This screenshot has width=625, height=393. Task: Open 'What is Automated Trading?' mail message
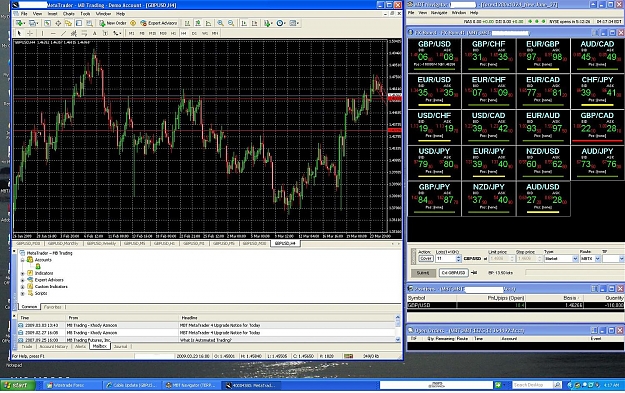206,340
